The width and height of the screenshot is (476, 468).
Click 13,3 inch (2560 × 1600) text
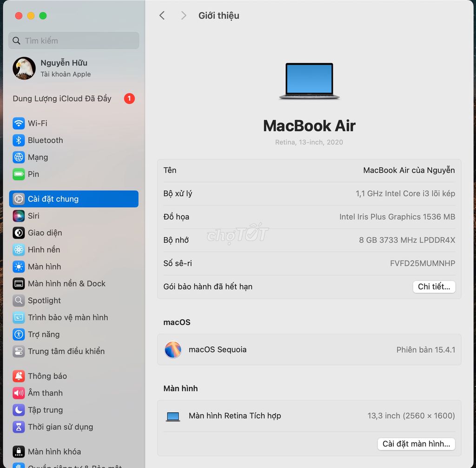(x=411, y=416)
